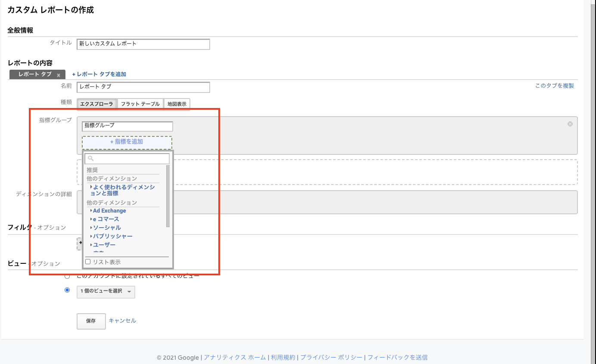The width and height of the screenshot is (596, 364).
Task: Select the すべてのビュー radio button
Action: click(67, 276)
